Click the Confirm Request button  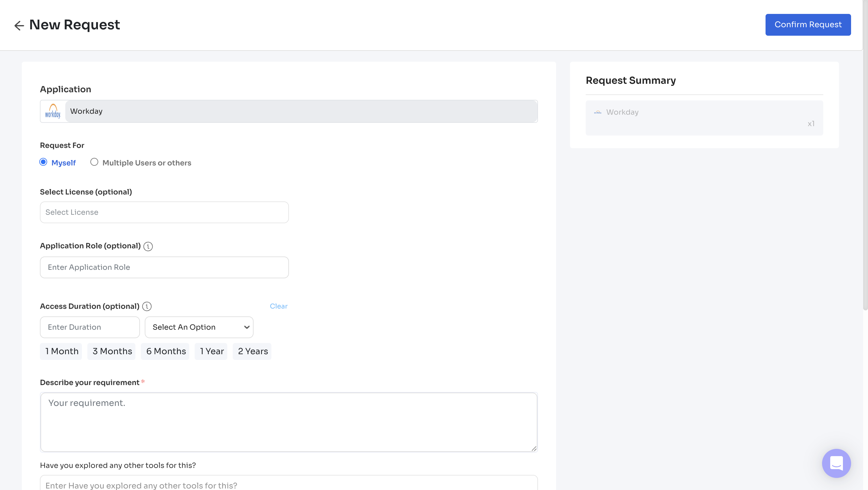[808, 24]
